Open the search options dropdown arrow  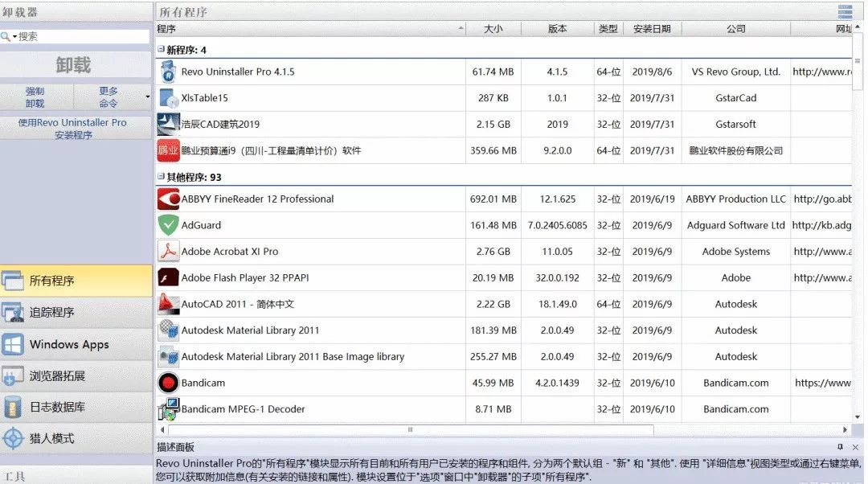(14, 36)
